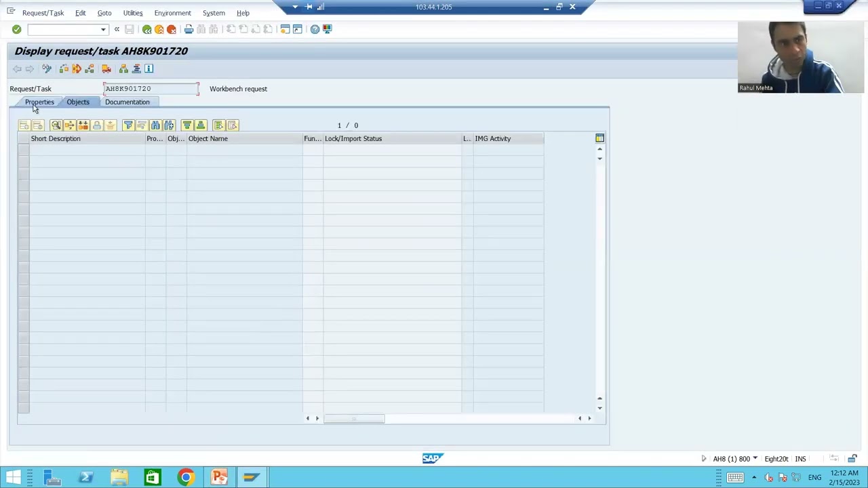This screenshot has height=488, width=868.
Task: Click the Set Filter funnel icon
Action: (127, 125)
